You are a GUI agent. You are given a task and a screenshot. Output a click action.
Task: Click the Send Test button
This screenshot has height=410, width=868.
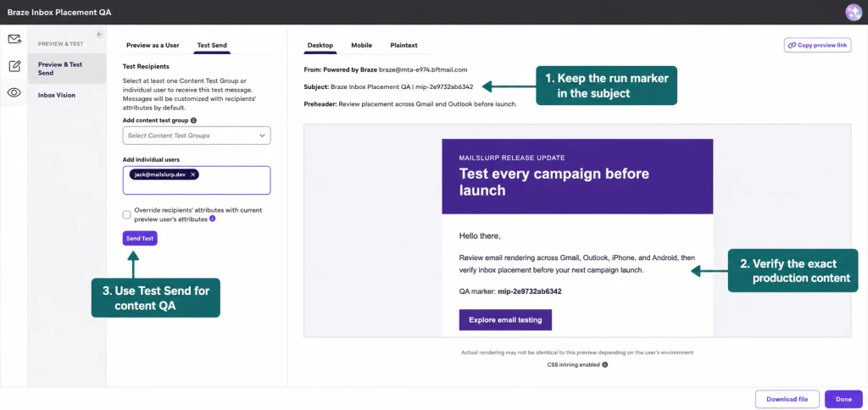(x=140, y=239)
